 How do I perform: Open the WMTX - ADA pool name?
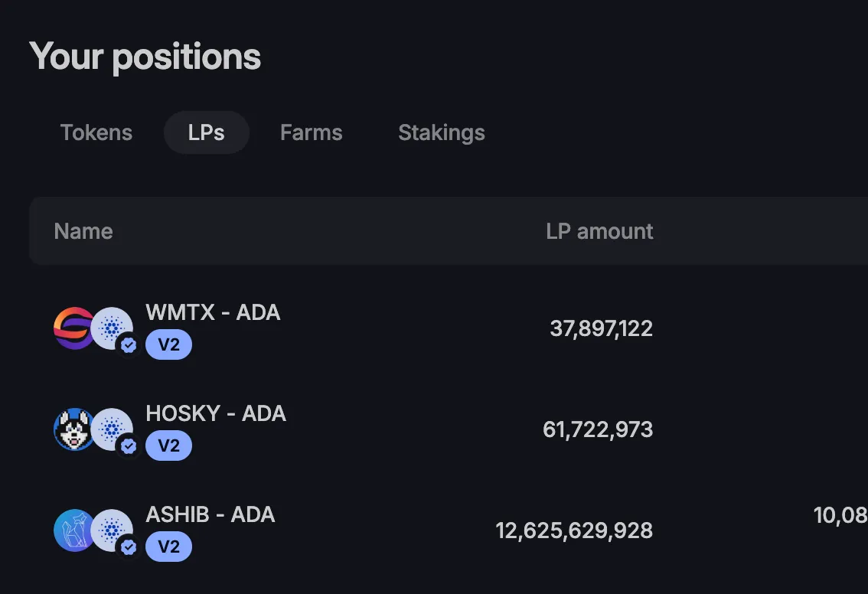pyautogui.click(x=213, y=312)
